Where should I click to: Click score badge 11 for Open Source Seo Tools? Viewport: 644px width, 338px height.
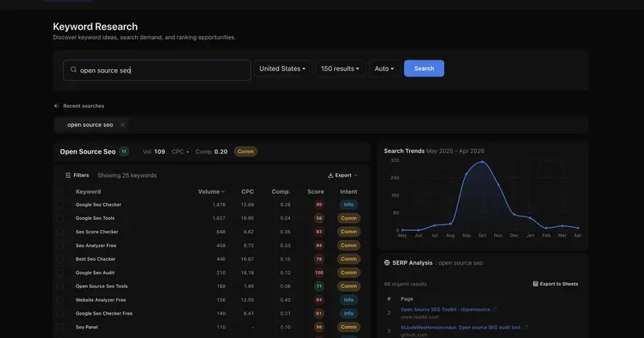click(319, 286)
